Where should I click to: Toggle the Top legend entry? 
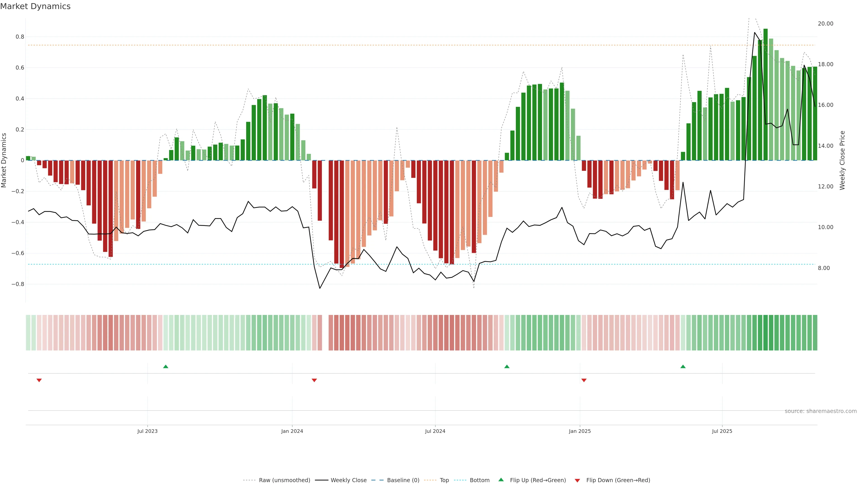coord(444,480)
